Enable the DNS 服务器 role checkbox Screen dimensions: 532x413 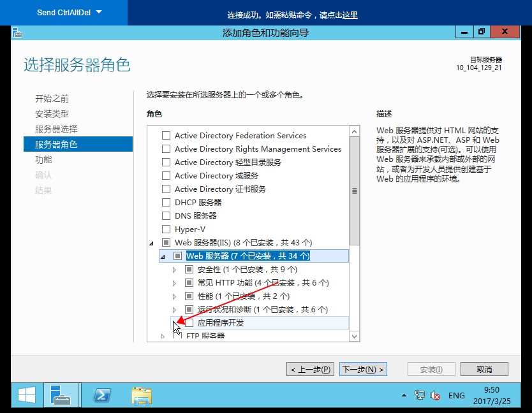tap(166, 216)
